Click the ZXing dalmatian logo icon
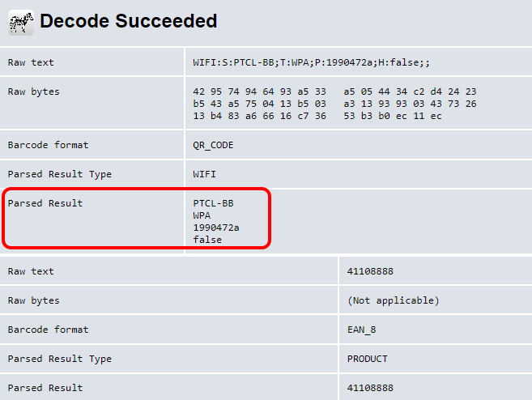This screenshot has height=400, width=532. [20, 22]
